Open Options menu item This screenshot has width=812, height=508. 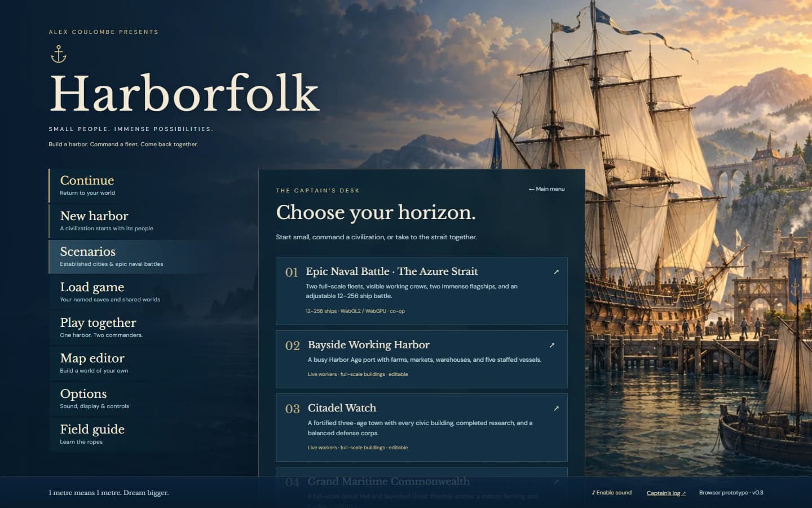click(133, 399)
